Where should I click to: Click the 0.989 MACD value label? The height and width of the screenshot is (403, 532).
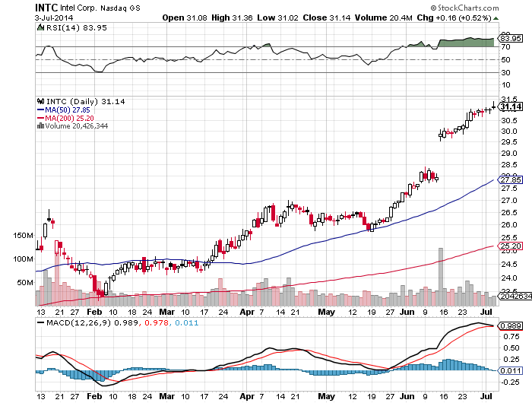[x=510, y=326]
